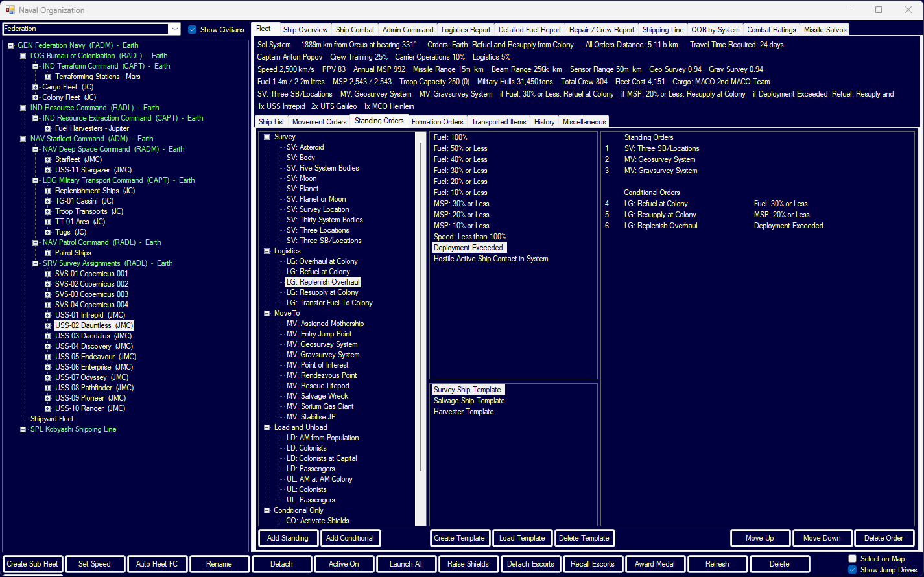Click the Delete Order button

point(884,538)
